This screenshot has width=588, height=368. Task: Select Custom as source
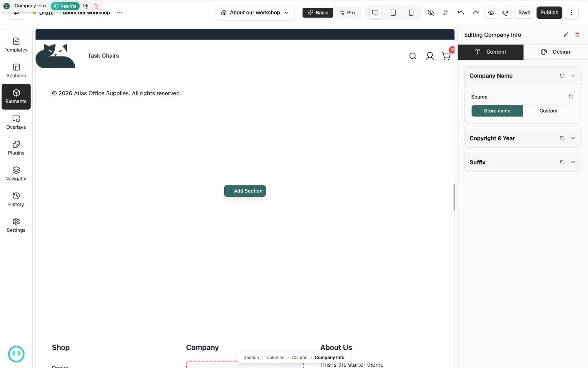(548, 111)
